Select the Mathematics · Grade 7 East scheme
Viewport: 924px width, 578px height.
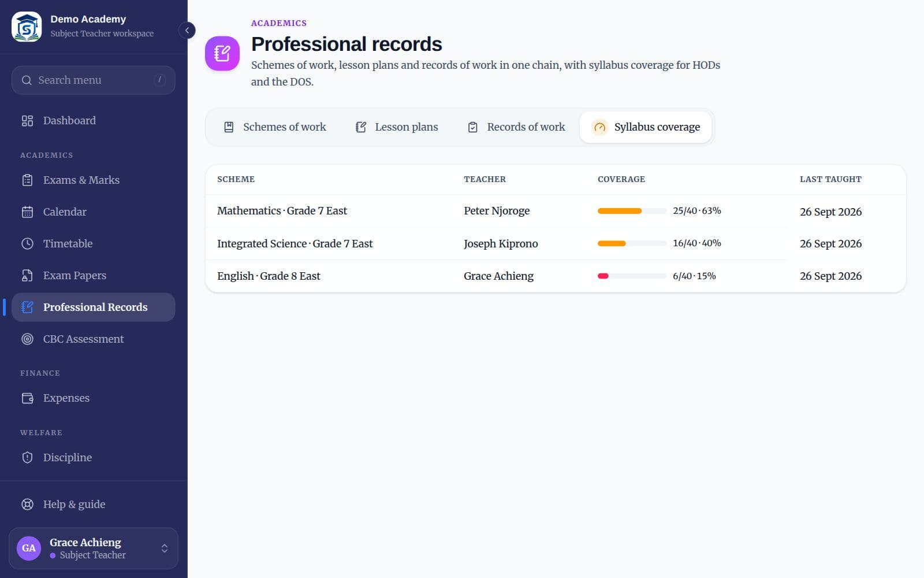pos(282,211)
